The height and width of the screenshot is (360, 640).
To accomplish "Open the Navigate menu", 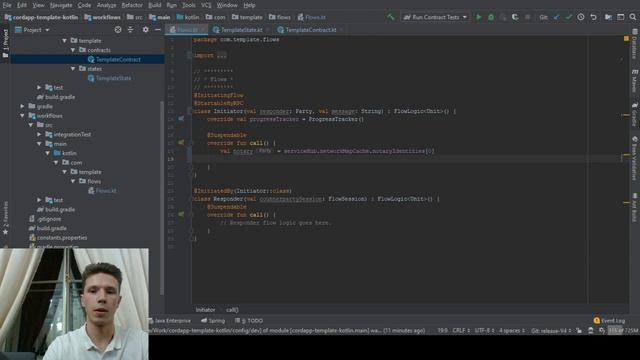I will pyautogui.click(x=61, y=5).
